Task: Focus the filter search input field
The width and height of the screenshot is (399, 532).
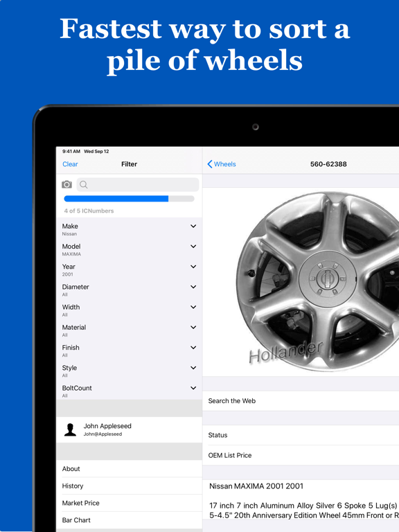Action: 137,184
